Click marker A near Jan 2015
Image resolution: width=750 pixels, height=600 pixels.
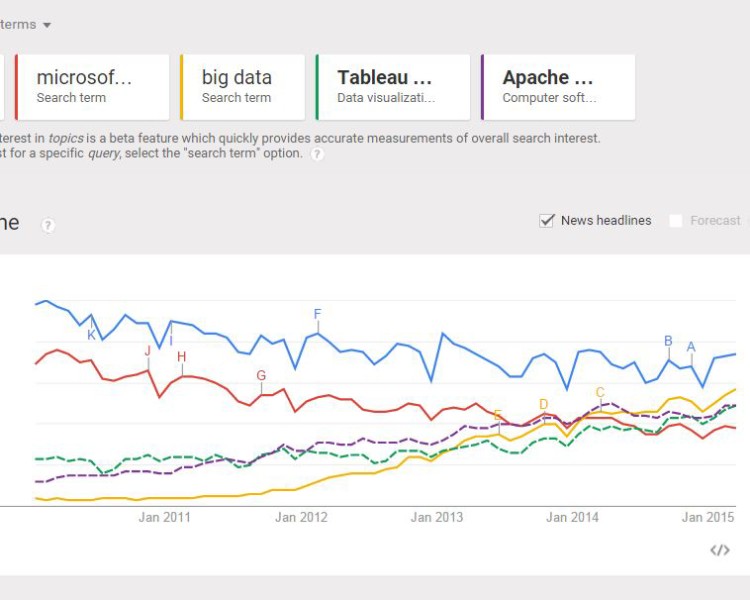(x=690, y=347)
